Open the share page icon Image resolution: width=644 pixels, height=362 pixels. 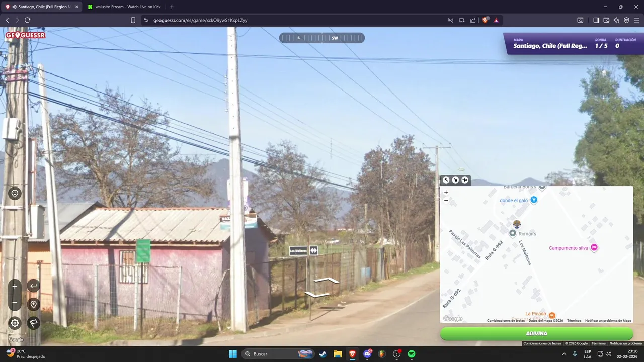coord(473,20)
